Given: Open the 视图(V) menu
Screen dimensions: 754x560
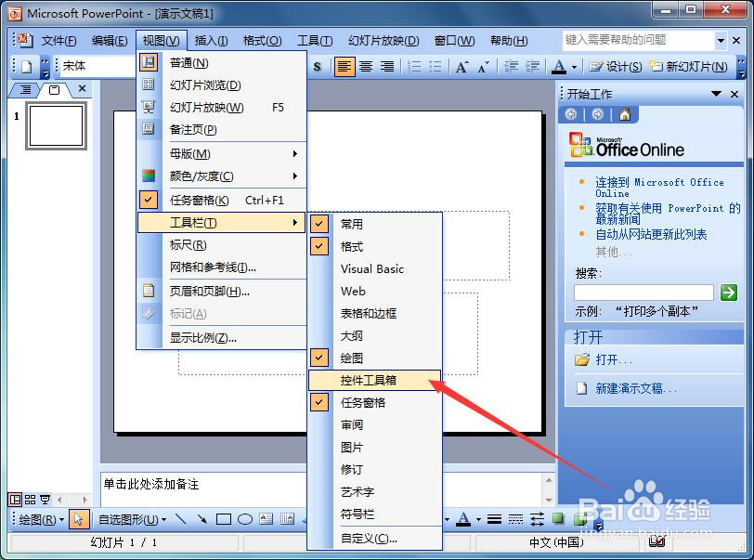Looking at the screenshot, I should (x=161, y=41).
